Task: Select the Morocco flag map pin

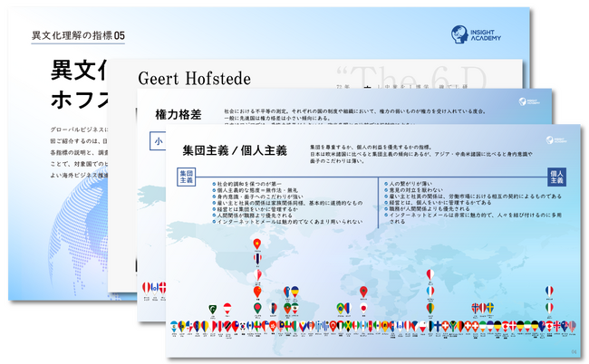Action: [363, 292]
